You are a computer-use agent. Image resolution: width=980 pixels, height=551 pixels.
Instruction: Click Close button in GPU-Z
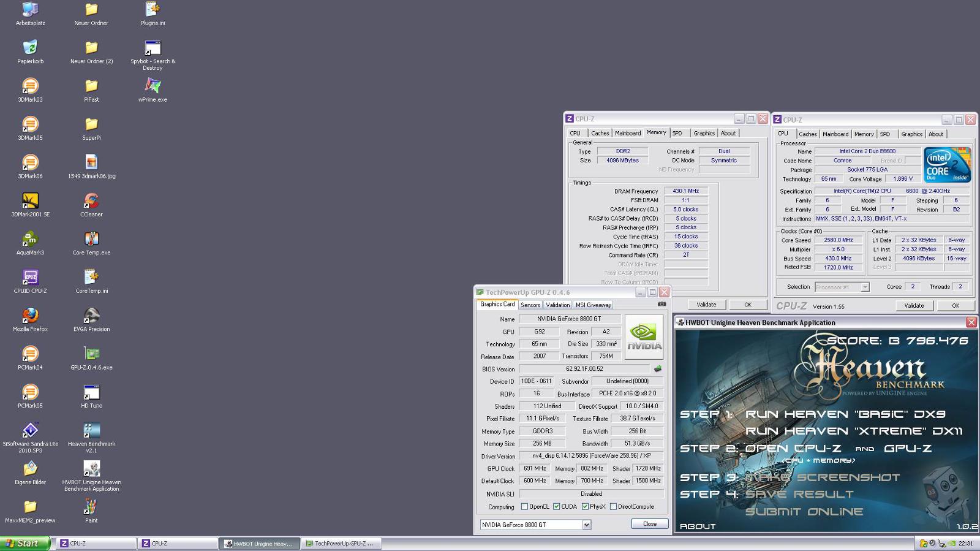(x=650, y=524)
